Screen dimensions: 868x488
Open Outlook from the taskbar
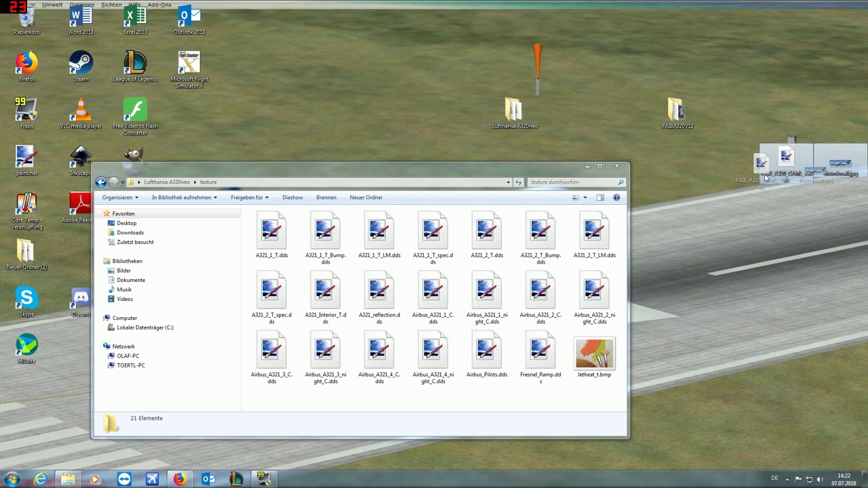click(x=208, y=479)
